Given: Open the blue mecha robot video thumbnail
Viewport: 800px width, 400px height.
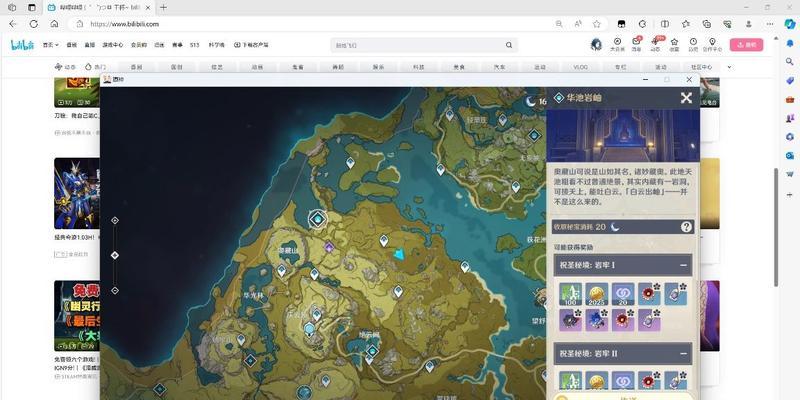Looking at the screenshot, I should (x=77, y=193).
